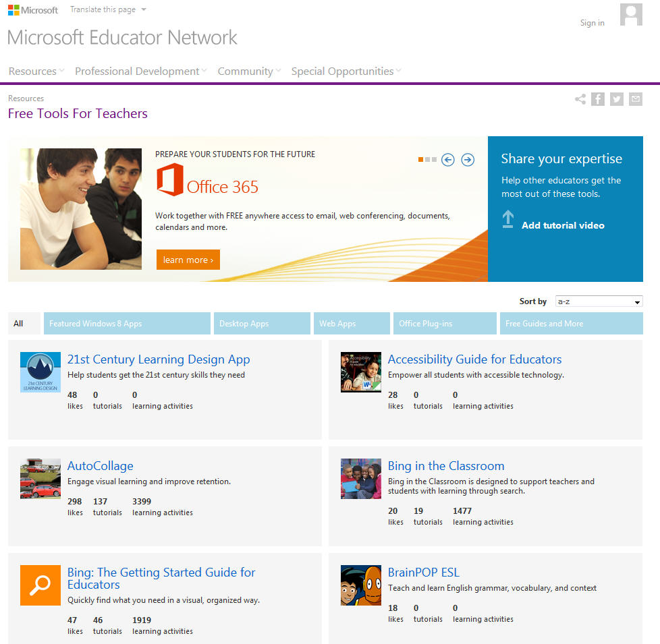The width and height of the screenshot is (660, 644).
Task: Click Bing guide 46 tutorials count
Action: coord(98,620)
